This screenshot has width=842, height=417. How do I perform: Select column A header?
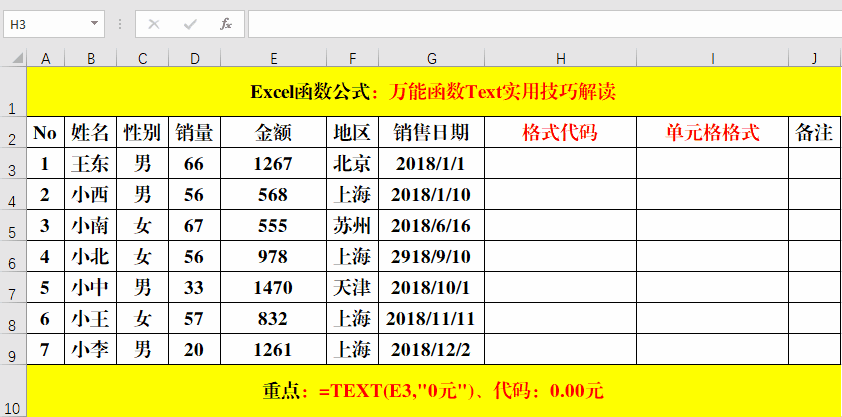pyautogui.click(x=46, y=58)
